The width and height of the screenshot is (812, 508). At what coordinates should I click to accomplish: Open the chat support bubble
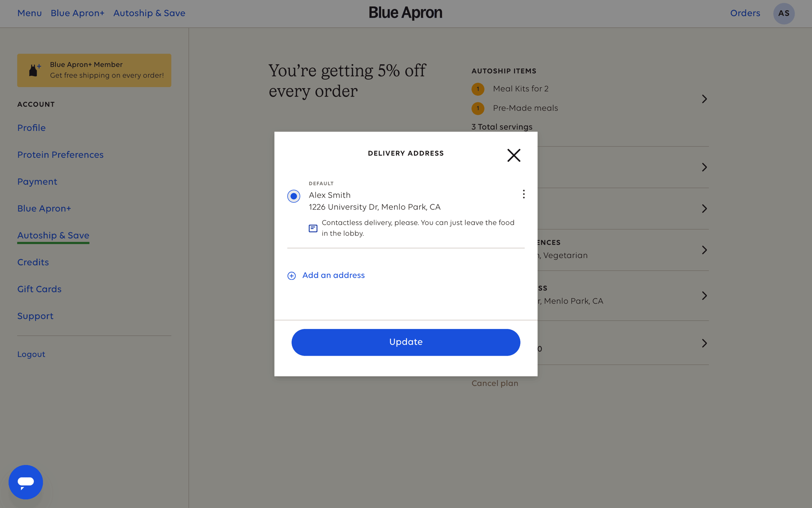click(x=26, y=482)
